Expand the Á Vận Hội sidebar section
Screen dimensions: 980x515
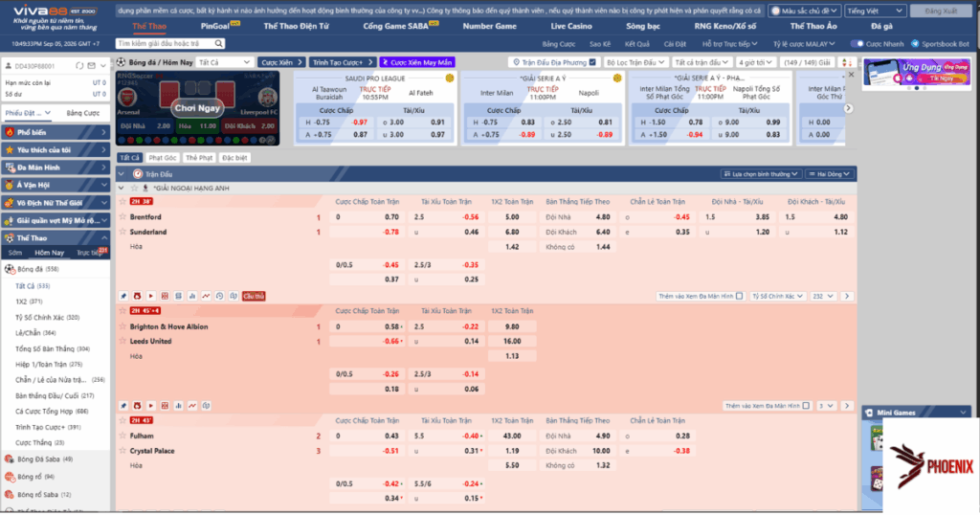[x=104, y=185]
